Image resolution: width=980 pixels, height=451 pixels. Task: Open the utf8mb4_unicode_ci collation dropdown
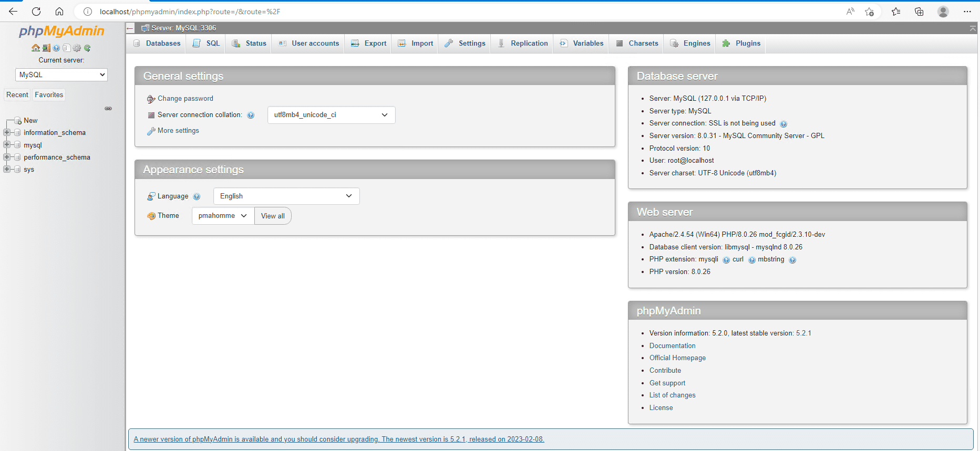click(x=331, y=115)
